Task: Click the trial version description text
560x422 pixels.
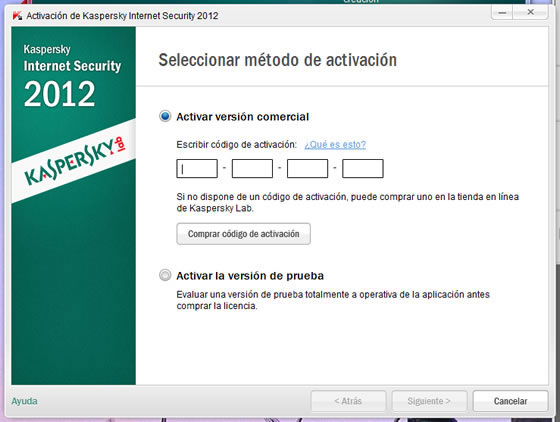Action: coord(333,300)
